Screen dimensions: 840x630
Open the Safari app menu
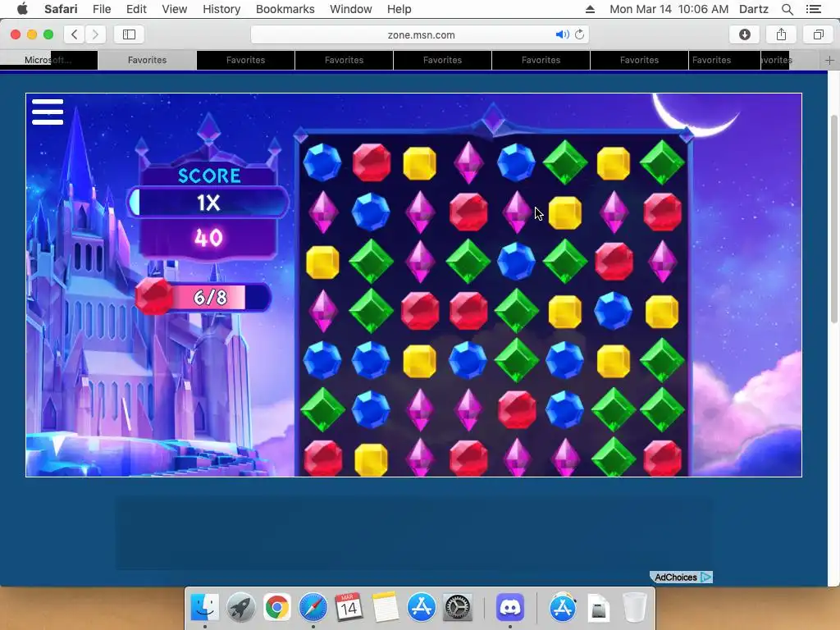pos(61,9)
